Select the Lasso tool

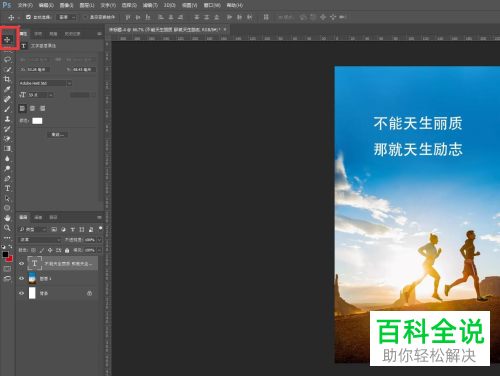pyautogui.click(x=7, y=59)
